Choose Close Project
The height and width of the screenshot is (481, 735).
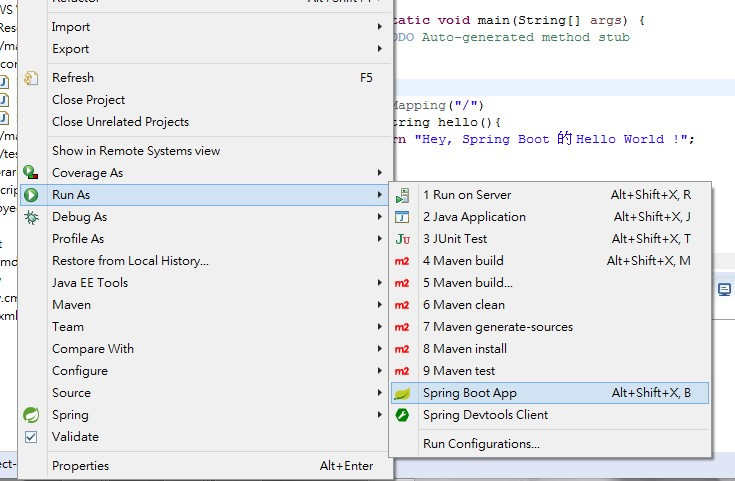(x=205, y=100)
